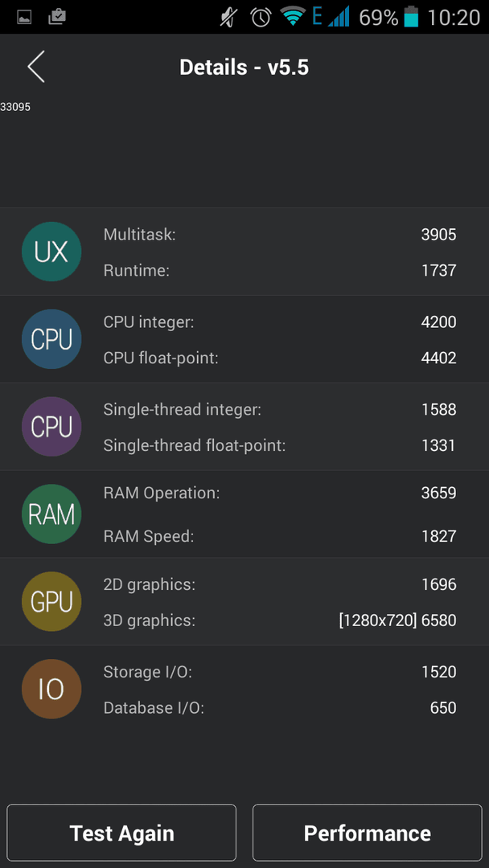Tap the teal UX category icon
Screen dimensions: 489x868
coord(51,252)
